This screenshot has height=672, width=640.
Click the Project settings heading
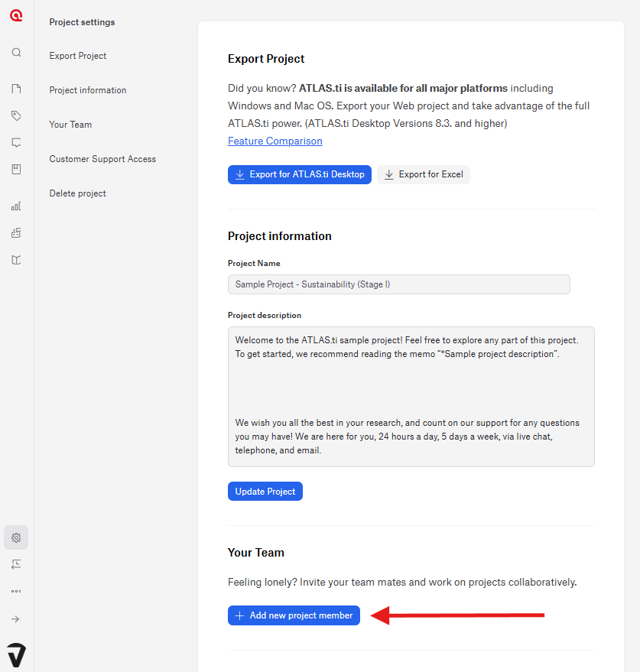82,22
